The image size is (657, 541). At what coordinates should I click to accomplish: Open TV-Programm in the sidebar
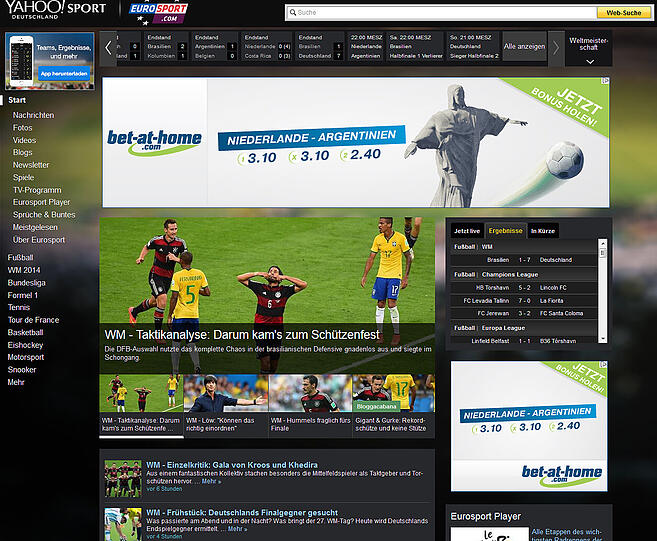click(x=37, y=190)
